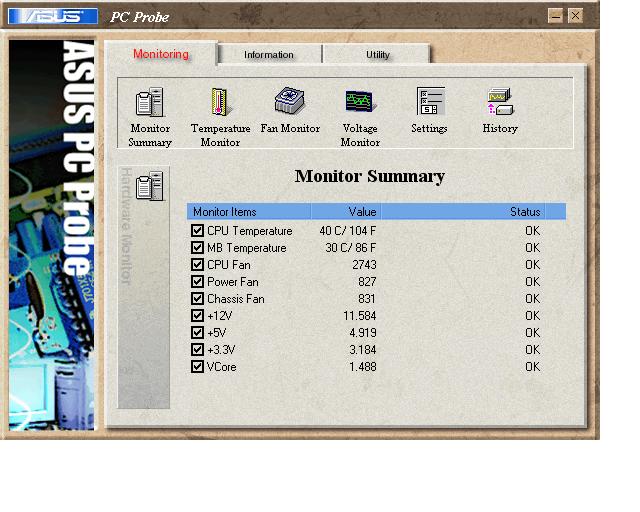Select the CPU Fan value 2743

(x=364, y=265)
